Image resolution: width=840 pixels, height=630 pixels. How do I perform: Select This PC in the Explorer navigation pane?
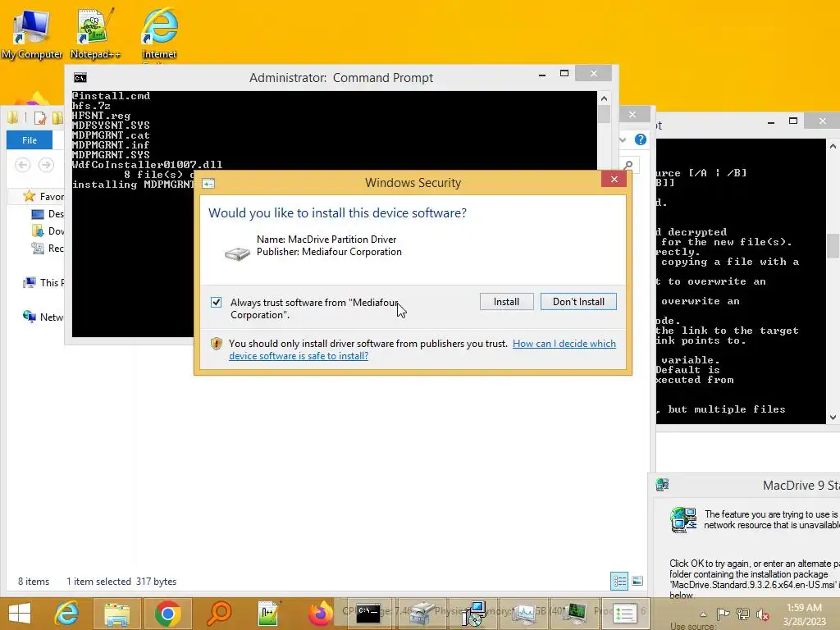[44, 282]
